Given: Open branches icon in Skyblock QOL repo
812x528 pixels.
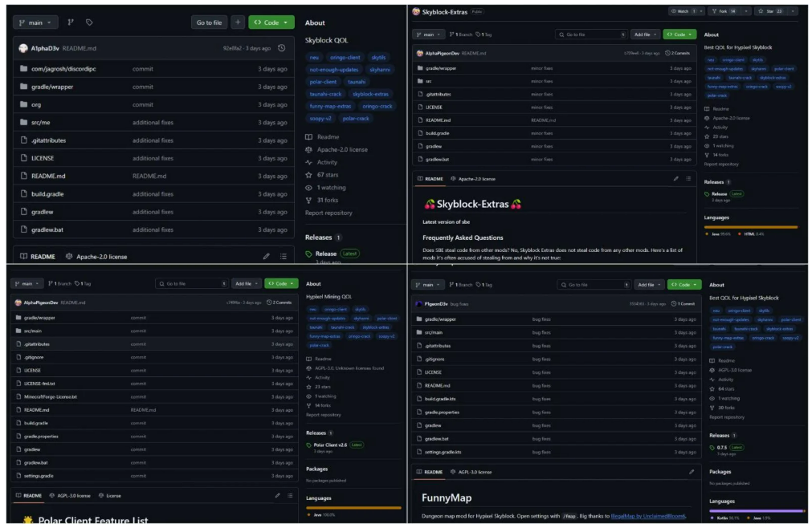Looking at the screenshot, I should pyautogui.click(x=71, y=22).
